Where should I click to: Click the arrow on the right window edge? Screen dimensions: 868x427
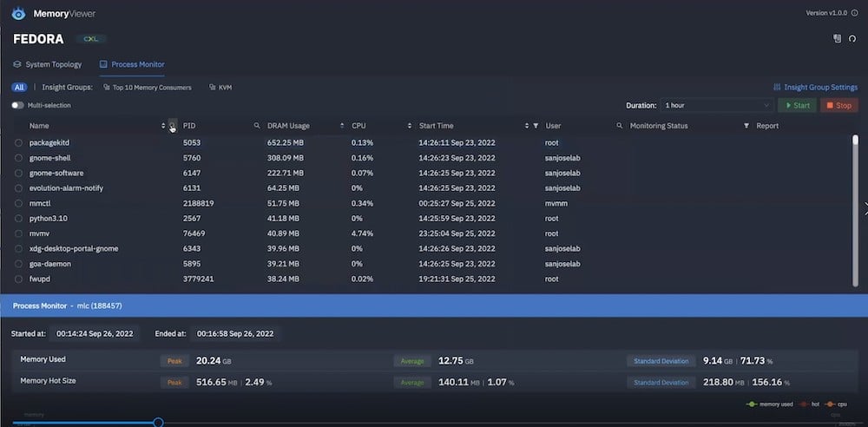click(865, 209)
